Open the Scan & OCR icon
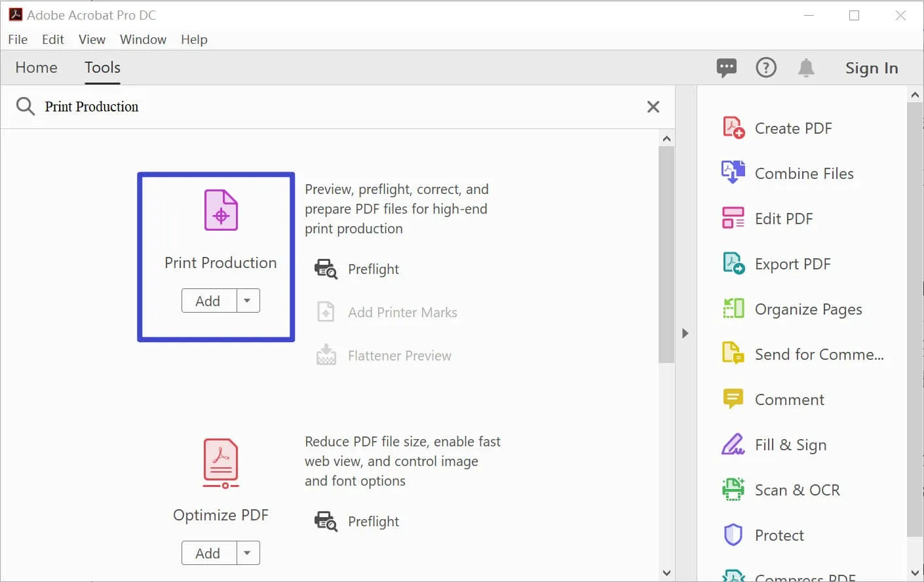Image resolution: width=924 pixels, height=582 pixels. coord(733,490)
